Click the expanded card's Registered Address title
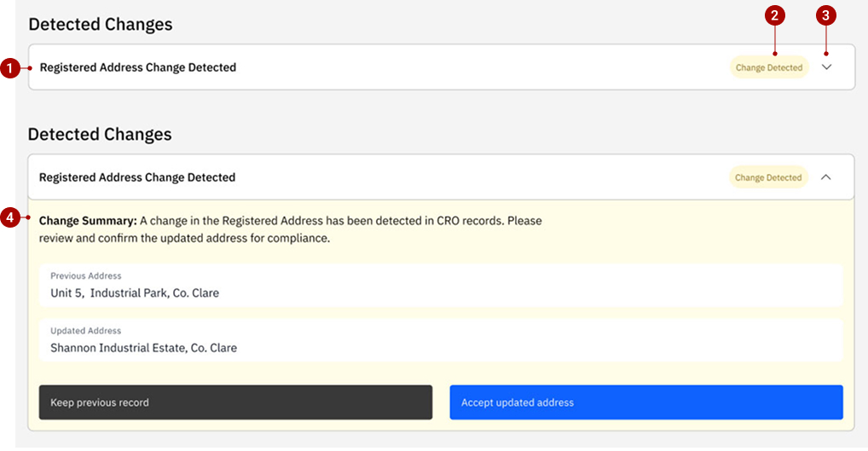Screen dimensions: 868x451 click(x=137, y=177)
